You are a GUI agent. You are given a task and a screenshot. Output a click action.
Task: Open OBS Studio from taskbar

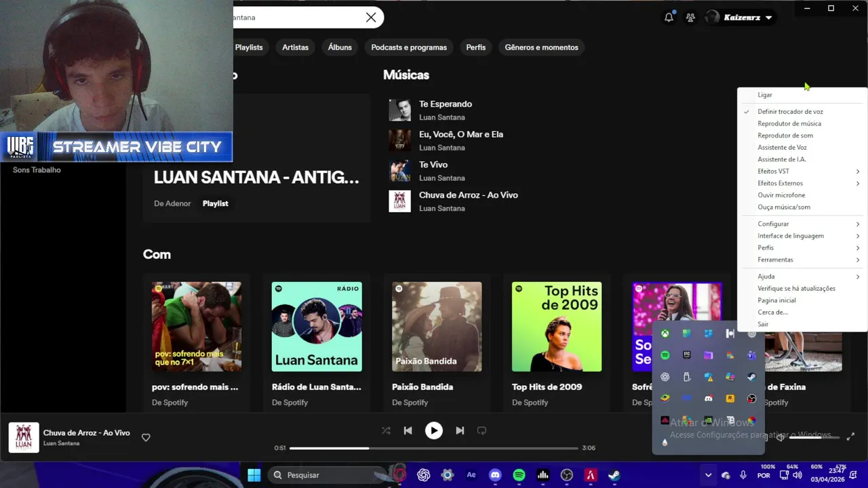[567, 475]
